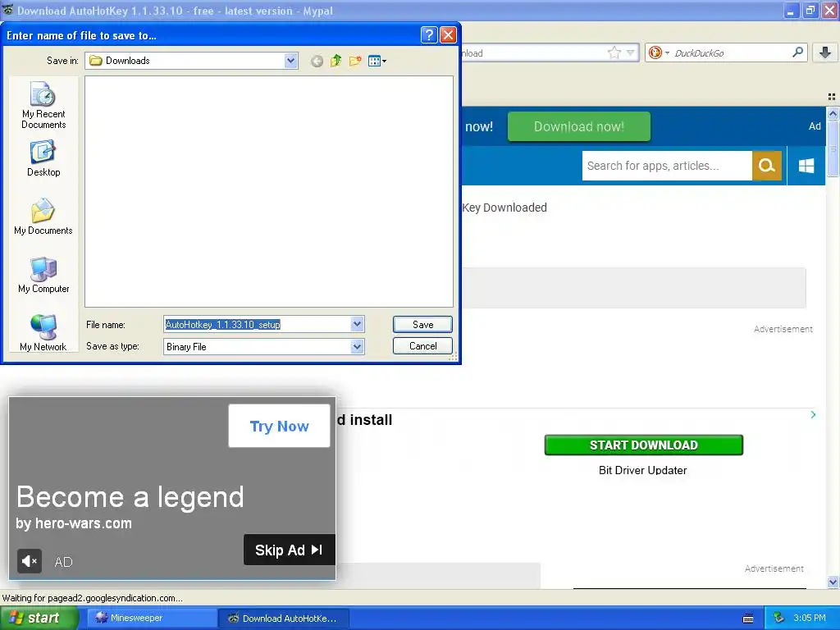The image size is (840, 630).
Task: Expand the Save as type dropdown arrow
Action: coord(358,347)
